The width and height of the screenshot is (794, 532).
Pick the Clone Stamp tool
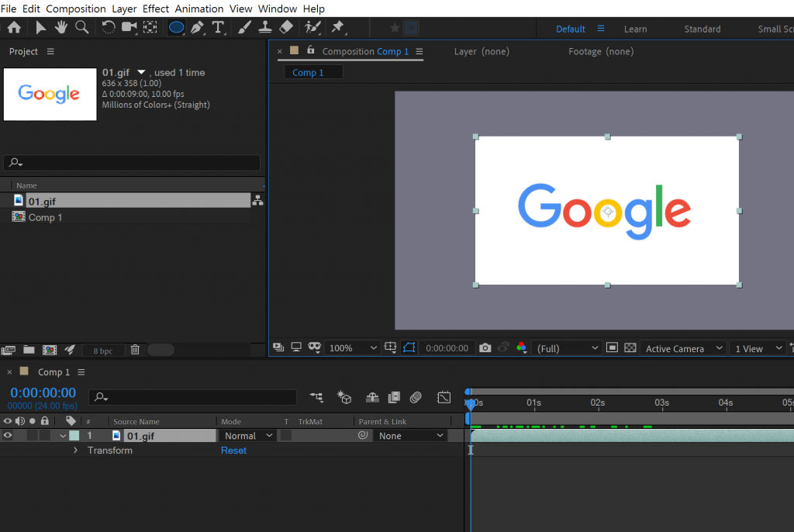[264, 28]
